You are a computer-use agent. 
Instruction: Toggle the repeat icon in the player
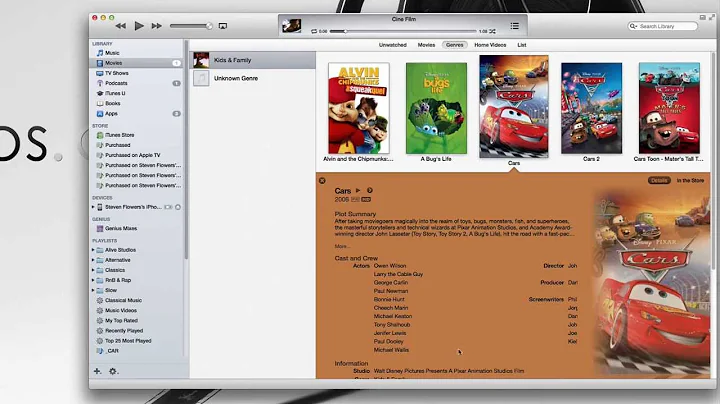tap(314, 31)
